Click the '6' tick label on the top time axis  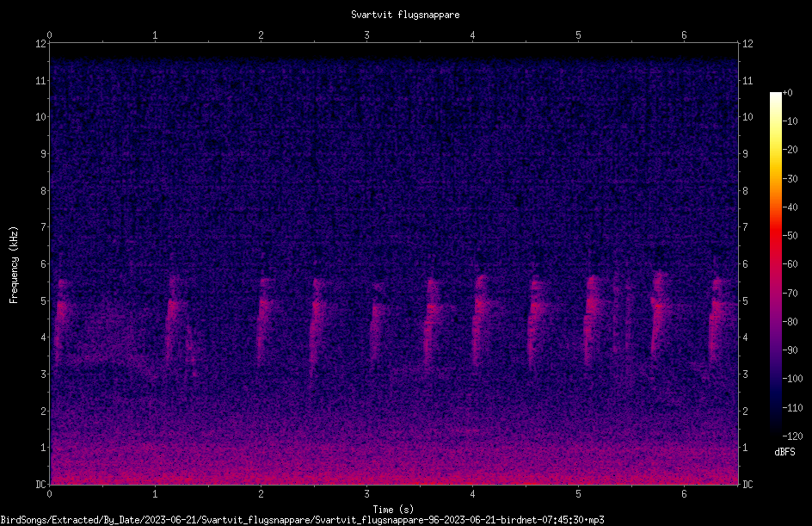pyautogui.click(x=684, y=35)
